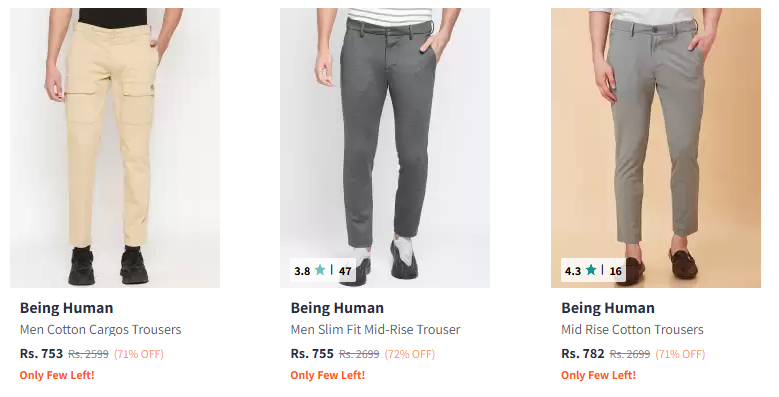
Task: Click Only Few Left under Mid Rise Cotton Trousers
Action: [599, 375]
